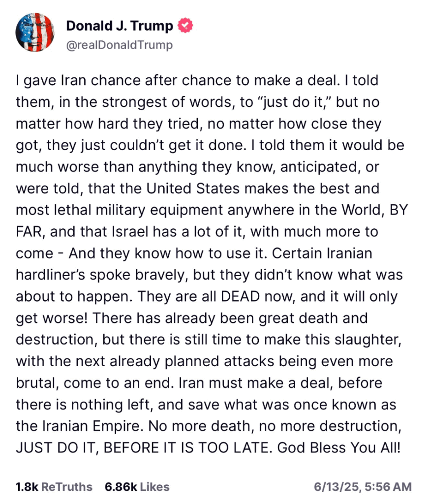The height and width of the screenshot is (504, 428).
Task: Click the closing "God Bless You All!" text
Action: (339, 448)
